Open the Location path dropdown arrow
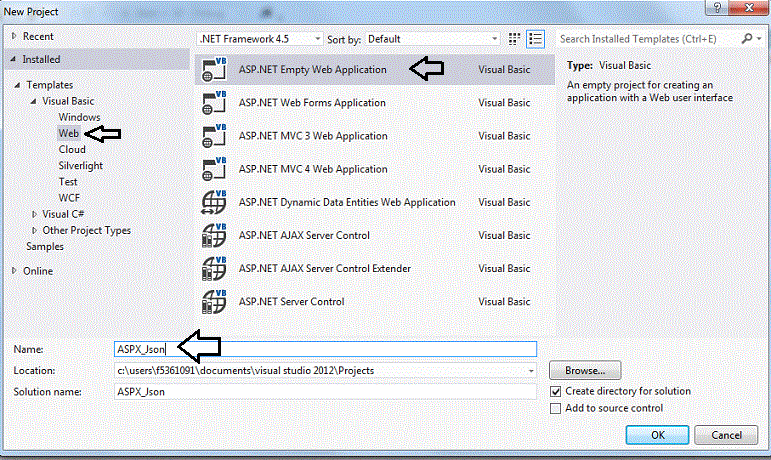The image size is (771, 460). [x=531, y=371]
